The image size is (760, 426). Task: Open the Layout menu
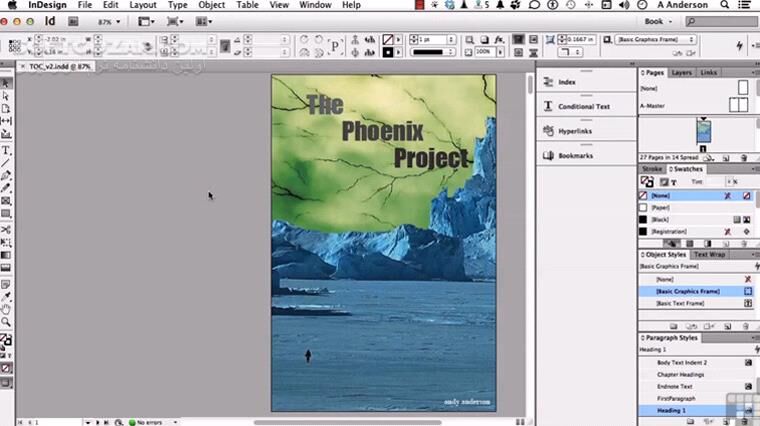click(x=143, y=5)
